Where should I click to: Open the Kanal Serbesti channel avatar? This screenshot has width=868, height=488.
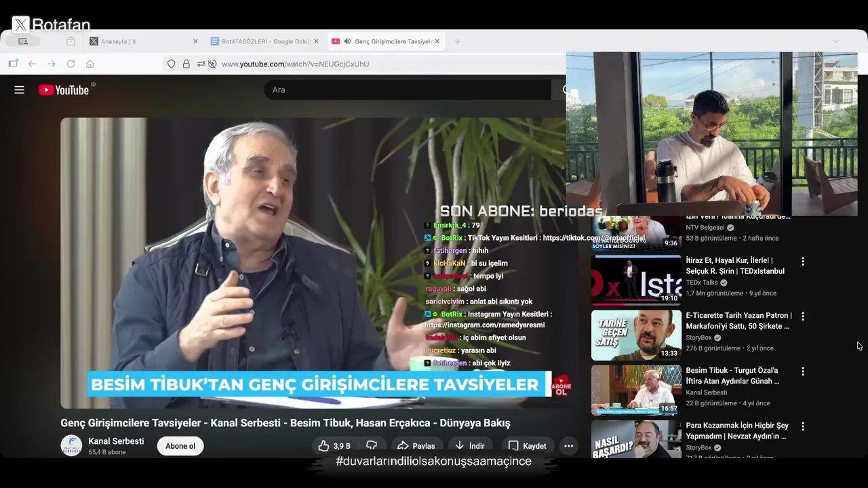point(71,445)
